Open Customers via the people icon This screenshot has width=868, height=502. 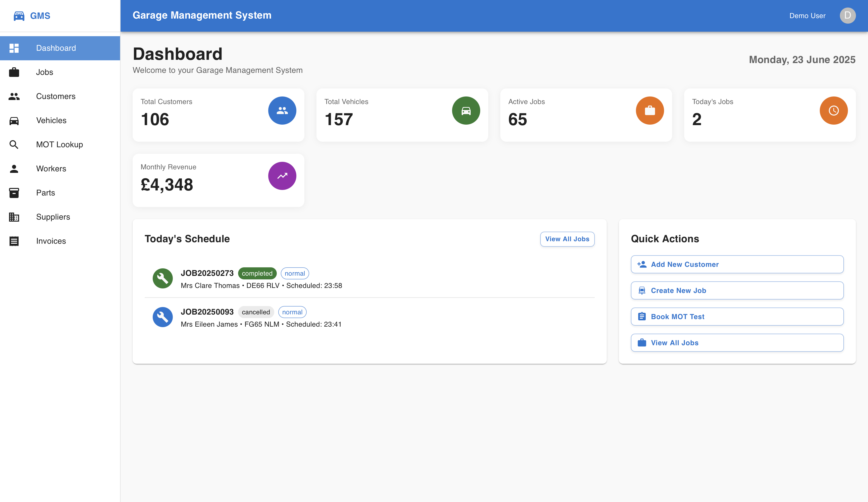pyautogui.click(x=14, y=96)
